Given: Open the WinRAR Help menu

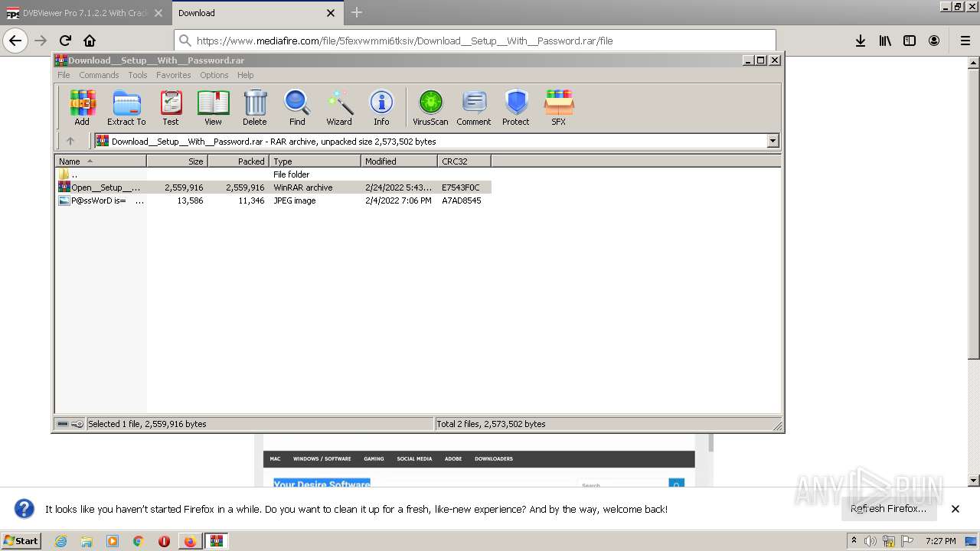Looking at the screenshot, I should click(x=245, y=75).
